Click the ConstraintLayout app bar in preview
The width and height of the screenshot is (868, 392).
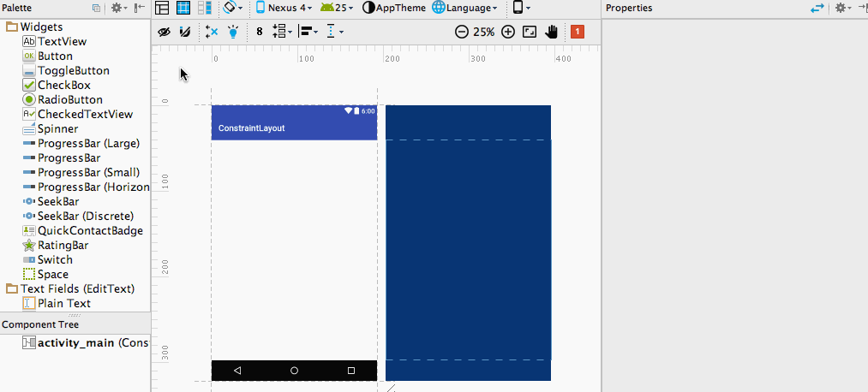(x=294, y=128)
